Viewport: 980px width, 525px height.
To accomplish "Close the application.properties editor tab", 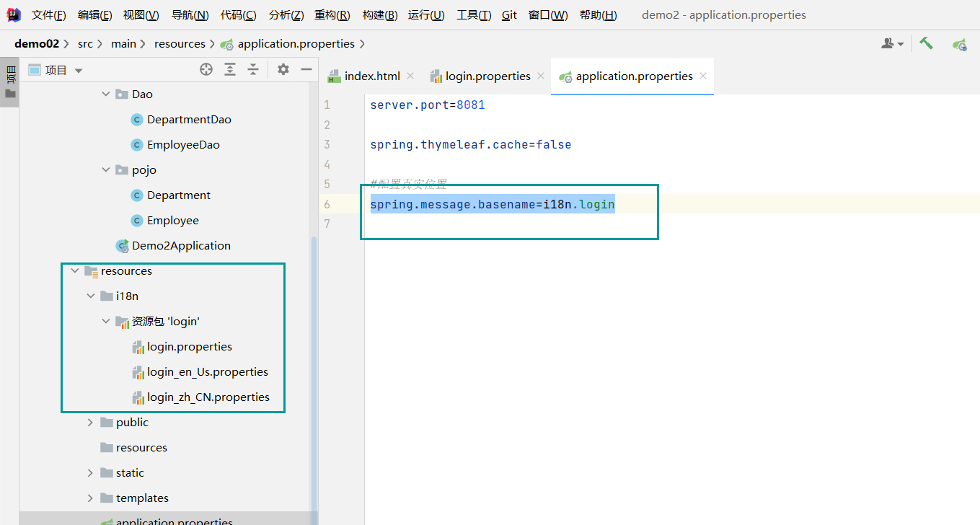I will [703, 76].
